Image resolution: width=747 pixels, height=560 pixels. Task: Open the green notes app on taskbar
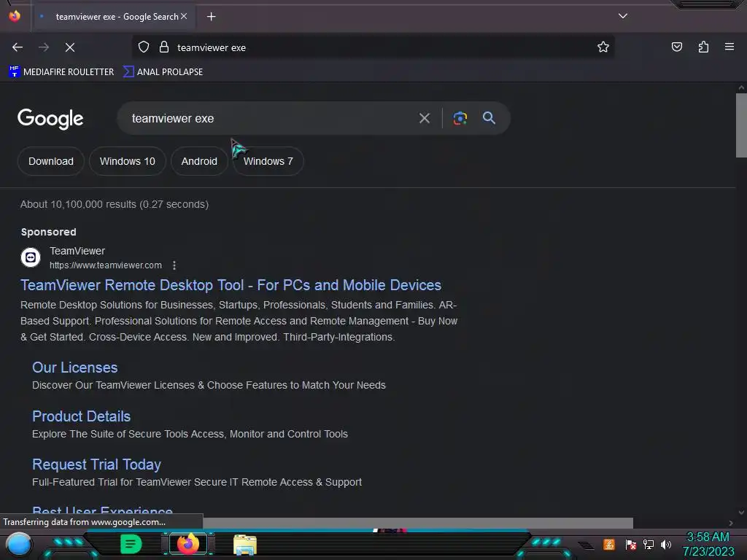[131, 544]
